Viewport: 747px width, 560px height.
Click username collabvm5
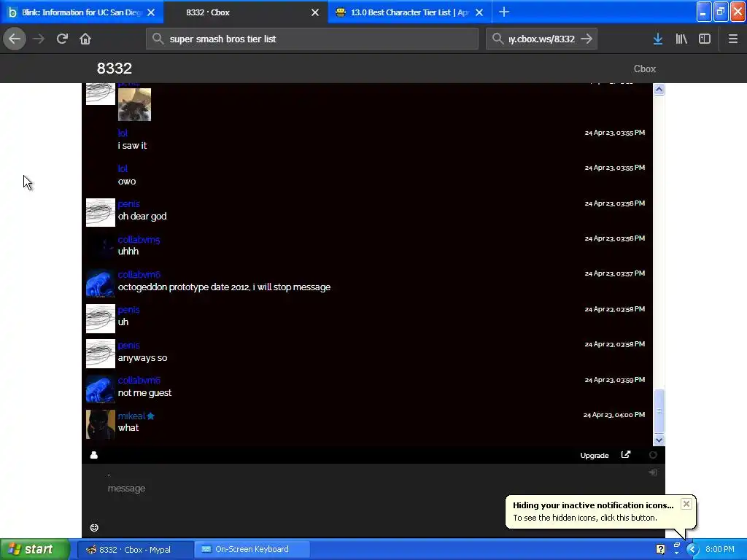[x=139, y=239]
